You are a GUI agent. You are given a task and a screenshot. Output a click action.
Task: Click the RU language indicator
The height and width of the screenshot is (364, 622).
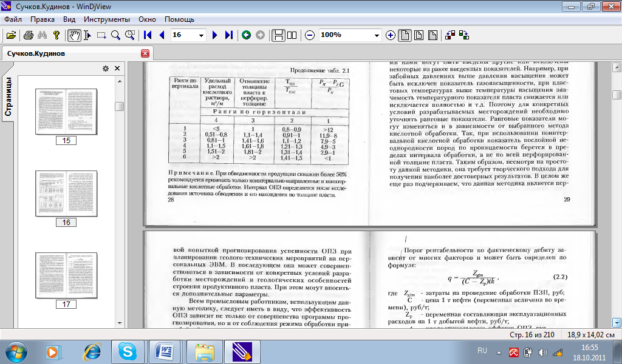click(482, 351)
